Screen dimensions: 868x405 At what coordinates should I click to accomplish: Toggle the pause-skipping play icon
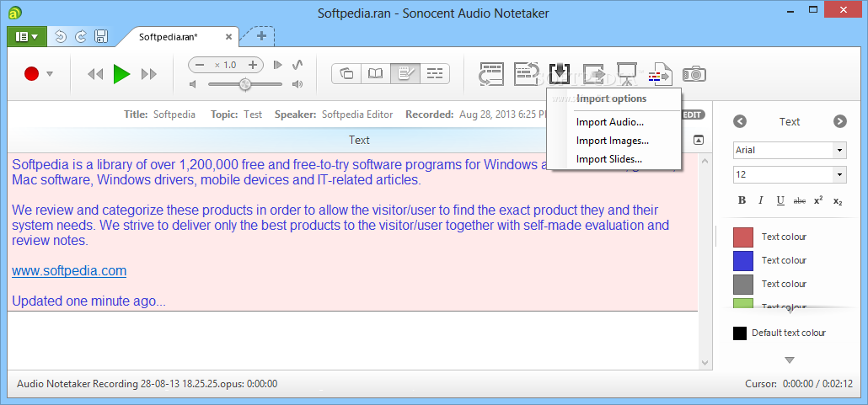(278, 65)
